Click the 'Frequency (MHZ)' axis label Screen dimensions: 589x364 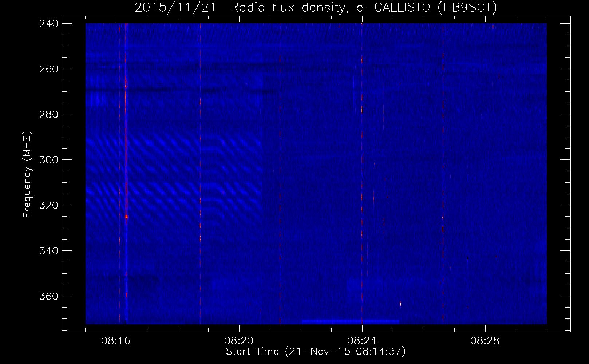[x=28, y=175]
